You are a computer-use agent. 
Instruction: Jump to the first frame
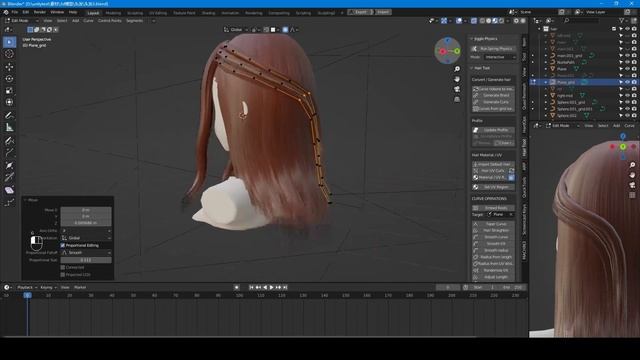pos(251,287)
